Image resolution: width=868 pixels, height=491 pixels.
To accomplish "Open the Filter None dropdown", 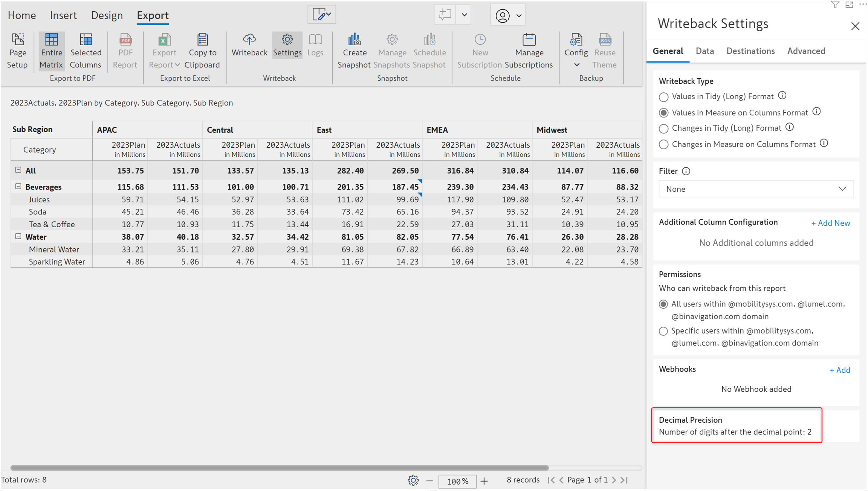I will click(x=756, y=189).
